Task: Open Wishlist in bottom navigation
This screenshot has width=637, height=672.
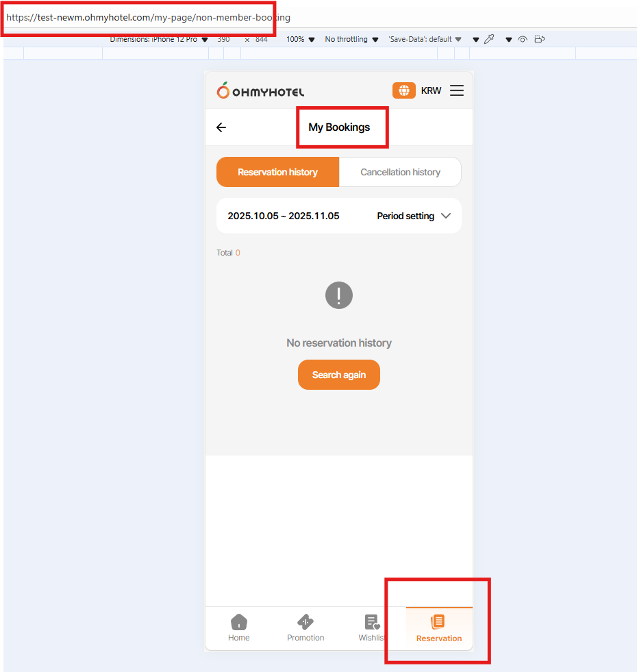Action: [x=372, y=628]
